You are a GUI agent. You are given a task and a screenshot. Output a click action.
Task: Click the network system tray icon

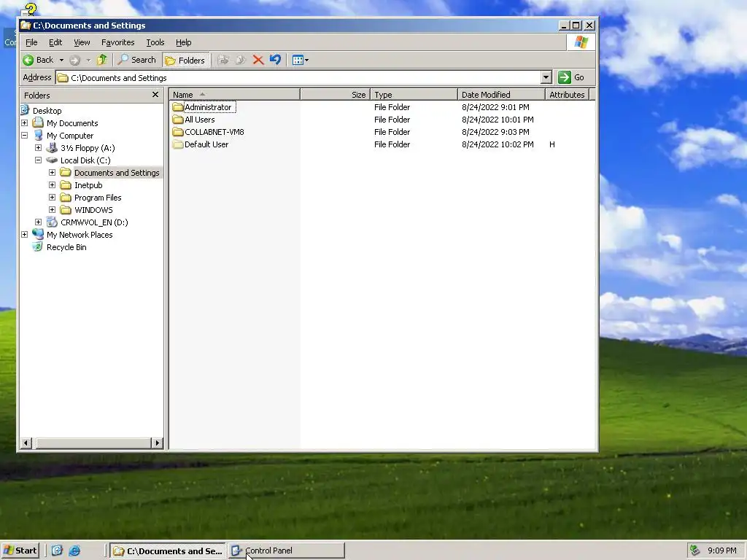point(695,551)
